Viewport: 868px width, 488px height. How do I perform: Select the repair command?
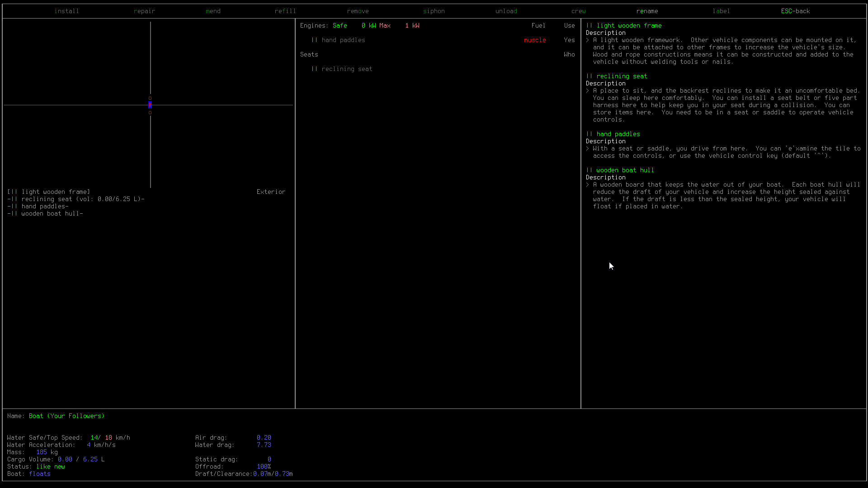click(144, 11)
